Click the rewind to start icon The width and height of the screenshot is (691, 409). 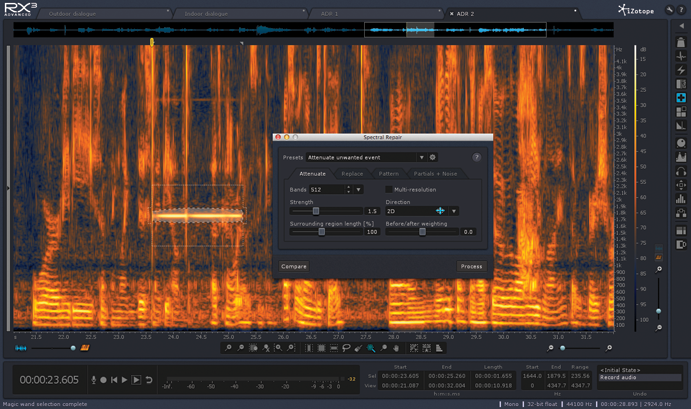(114, 380)
